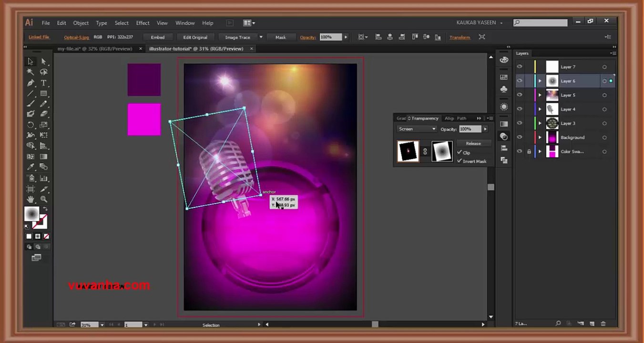Open the Transform link in control bar
Screen dimensions: 644x343
[460, 37]
